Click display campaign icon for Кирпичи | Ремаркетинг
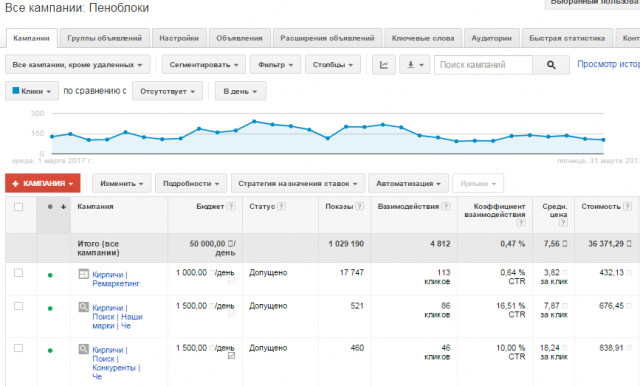Viewport: 640px width, 386px height. pyautogui.click(x=83, y=274)
